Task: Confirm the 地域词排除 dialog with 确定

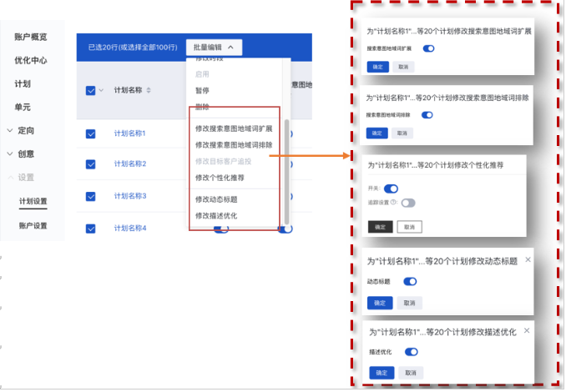Action: 376,133
